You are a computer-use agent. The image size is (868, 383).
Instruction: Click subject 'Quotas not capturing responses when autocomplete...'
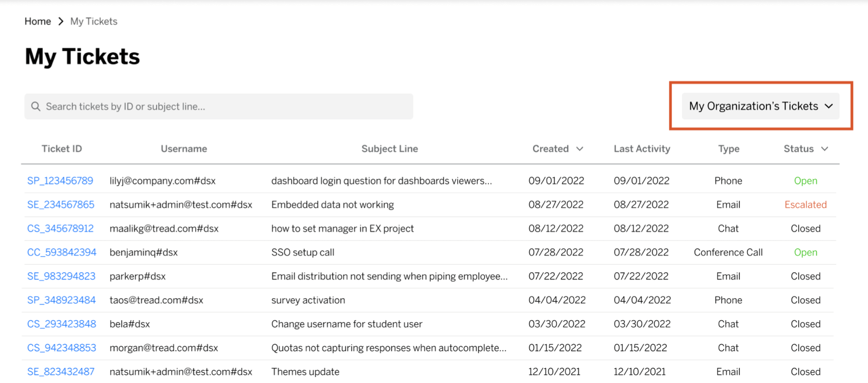point(389,348)
